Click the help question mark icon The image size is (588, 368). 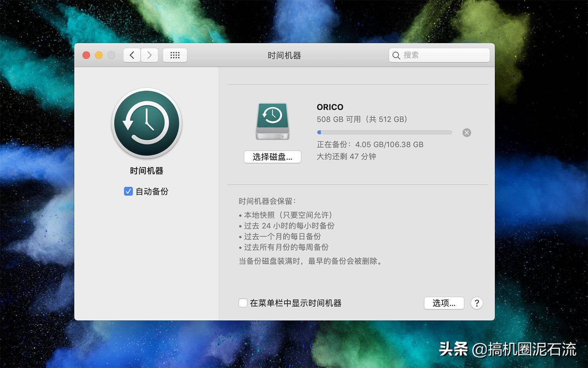pyautogui.click(x=477, y=303)
